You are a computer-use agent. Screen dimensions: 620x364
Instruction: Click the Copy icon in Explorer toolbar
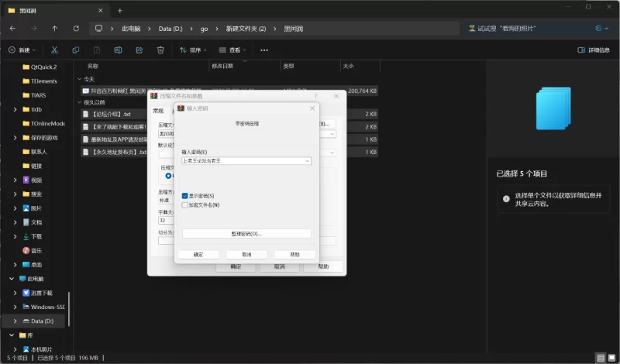(x=75, y=50)
